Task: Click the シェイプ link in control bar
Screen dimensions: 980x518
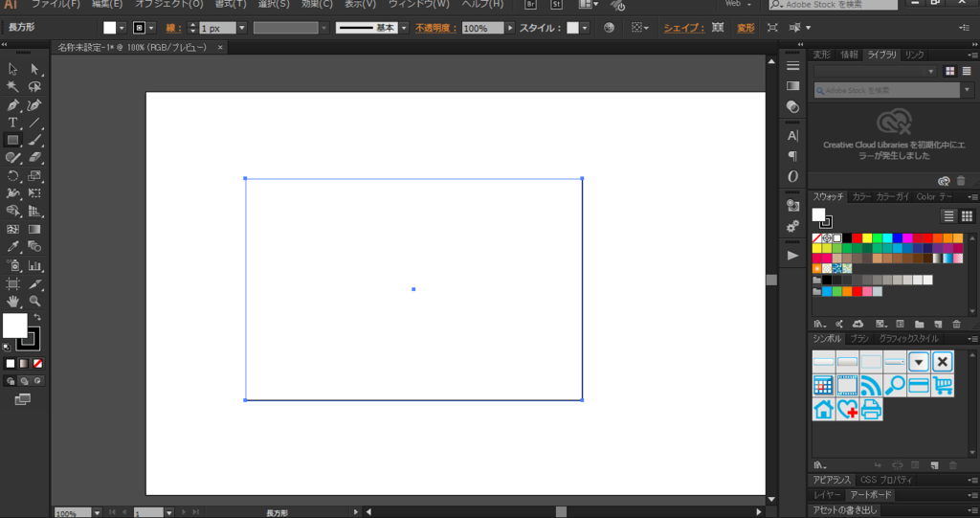Action: (683, 28)
